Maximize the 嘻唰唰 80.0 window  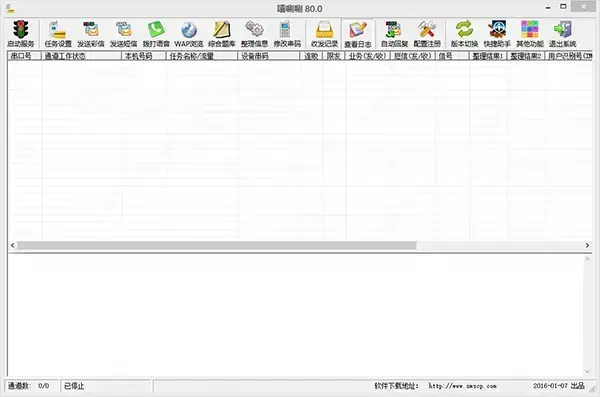pos(563,7)
